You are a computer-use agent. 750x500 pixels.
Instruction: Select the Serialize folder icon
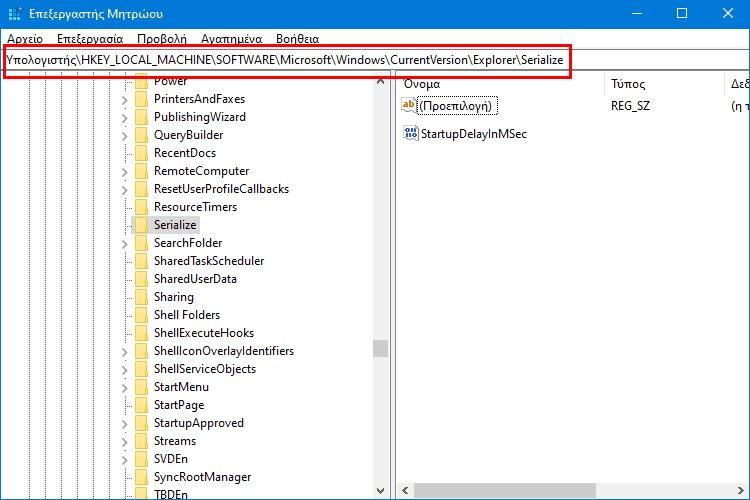pos(141,225)
